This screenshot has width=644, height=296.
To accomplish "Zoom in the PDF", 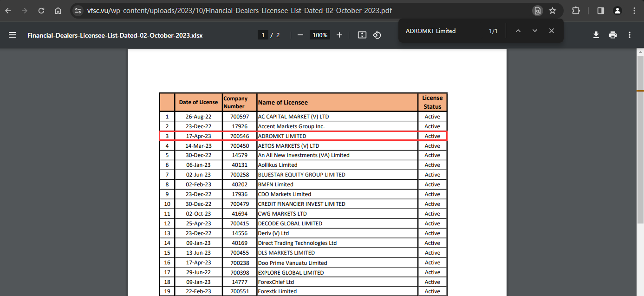I will pos(339,35).
